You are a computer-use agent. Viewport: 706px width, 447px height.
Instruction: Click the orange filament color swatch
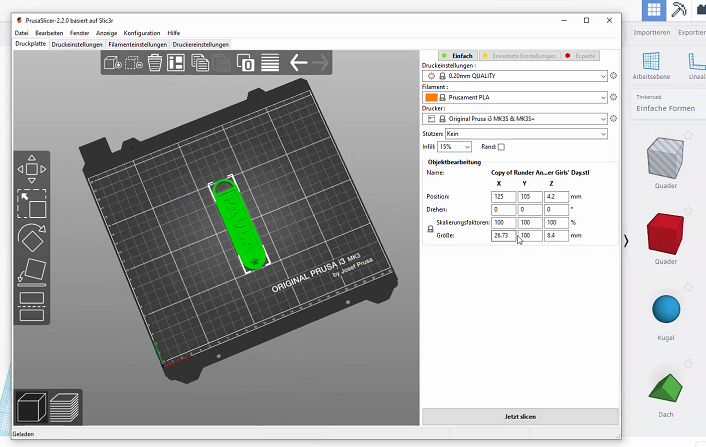click(431, 97)
